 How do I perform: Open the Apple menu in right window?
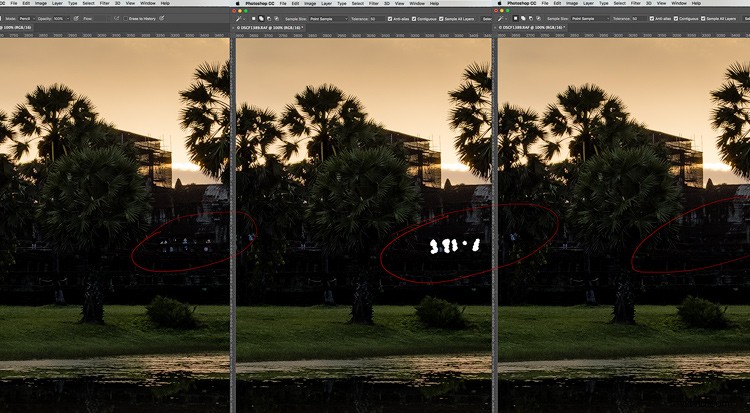[x=499, y=3]
